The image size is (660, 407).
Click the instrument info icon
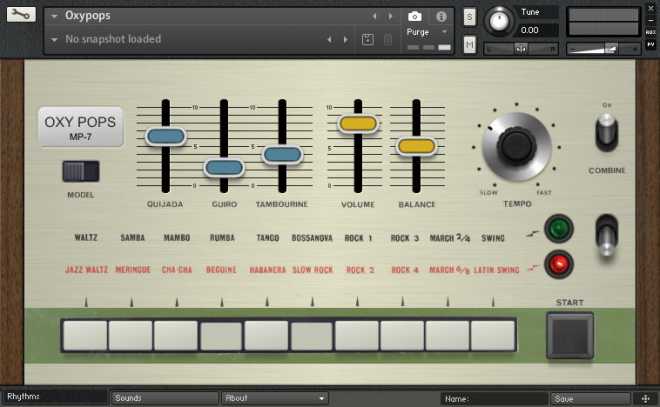pos(441,16)
